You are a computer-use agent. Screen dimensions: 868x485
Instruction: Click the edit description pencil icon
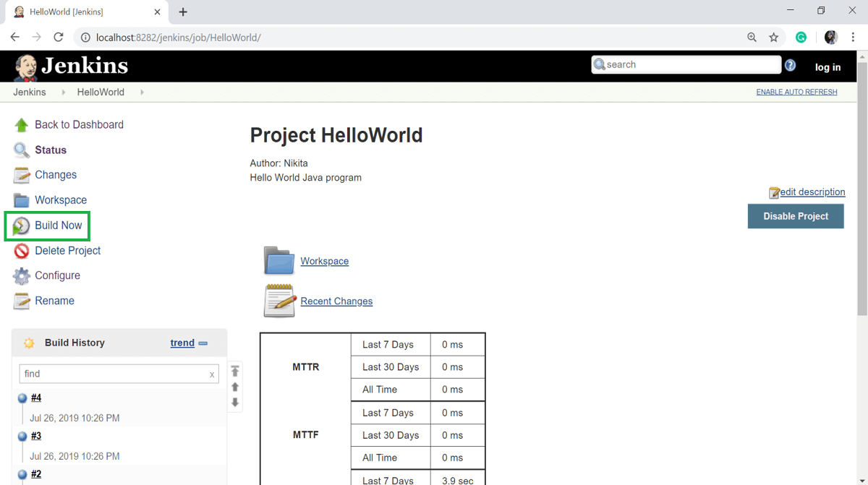(x=774, y=192)
